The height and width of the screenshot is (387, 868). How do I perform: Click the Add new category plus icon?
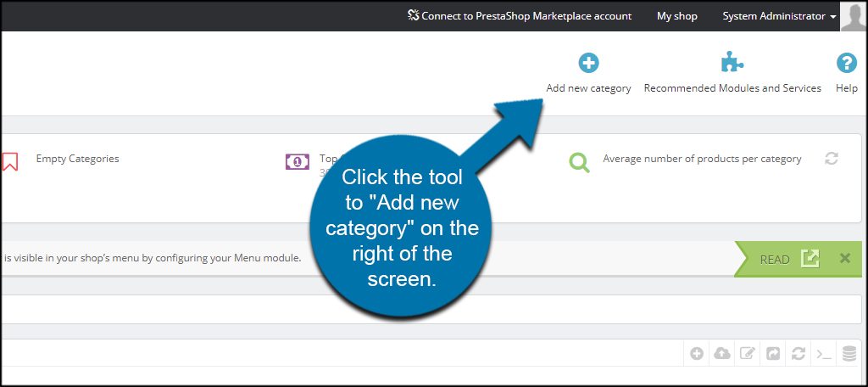point(588,63)
